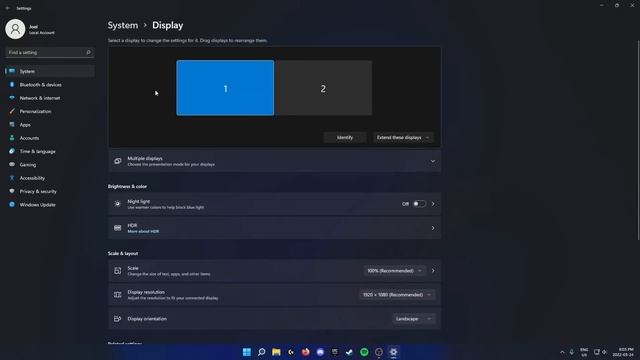This screenshot has height=360, width=640.
Task: Open Spotify from the taskbar
Action: pos(364,352)
